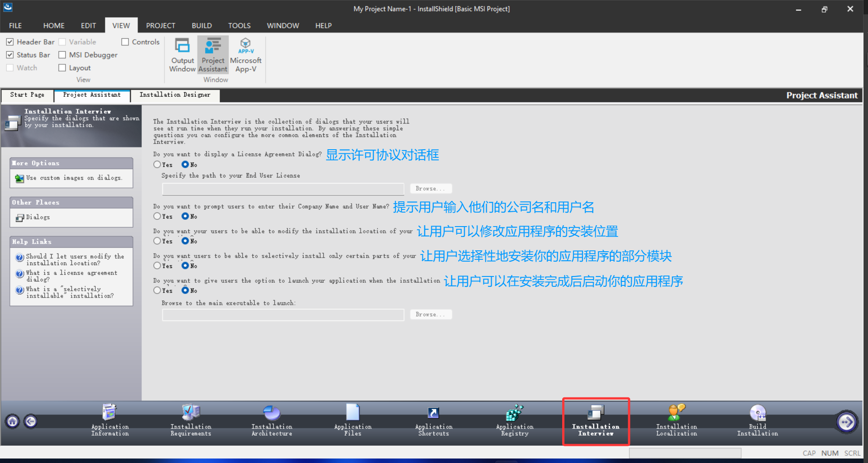
Task: Open selectively installable installation help link
Action: [70, 292]
